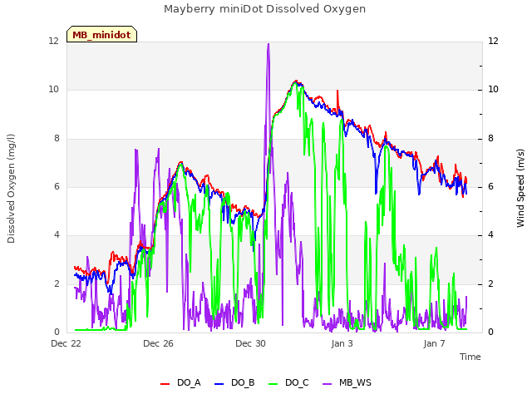Click the left axis value 8

pyautogui.click(x=57, y=139)
